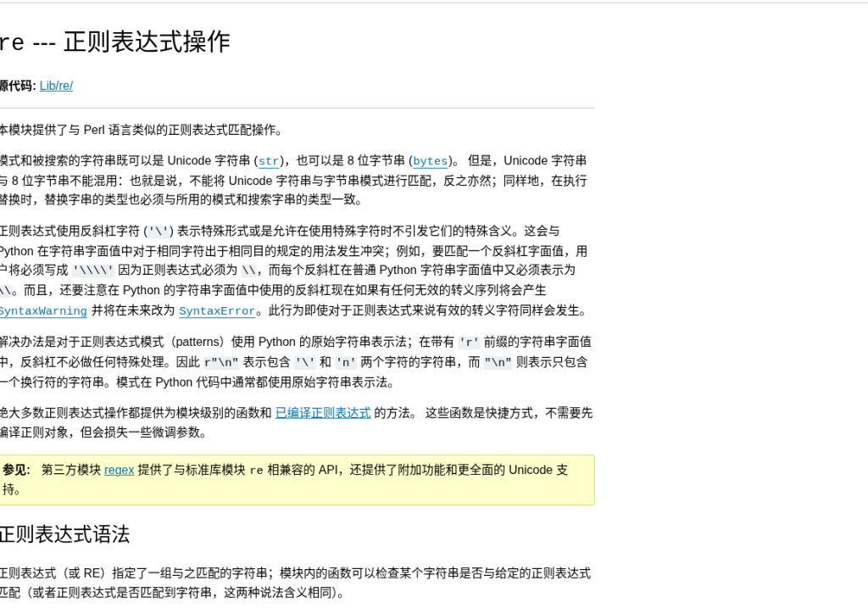Screen dimensions: 868x614
Task: Click the 正则表达式语法 section heading
Action: tap(64, 534)
